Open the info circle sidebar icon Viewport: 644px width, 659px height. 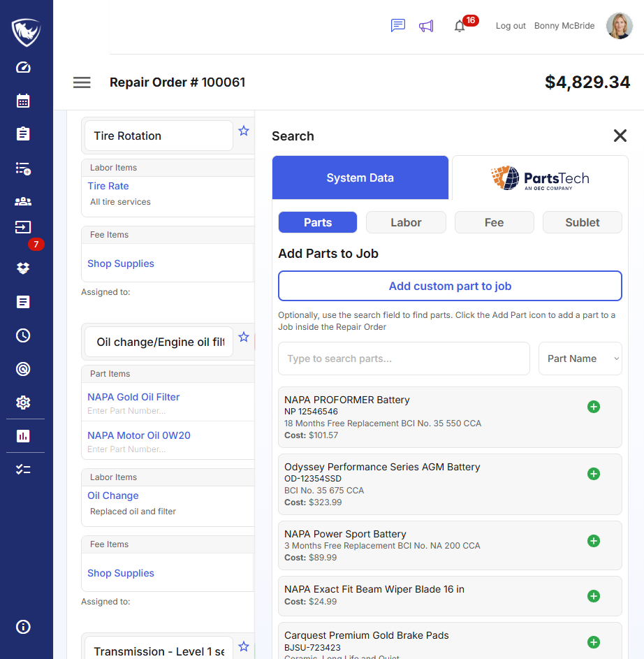point(23,627)
